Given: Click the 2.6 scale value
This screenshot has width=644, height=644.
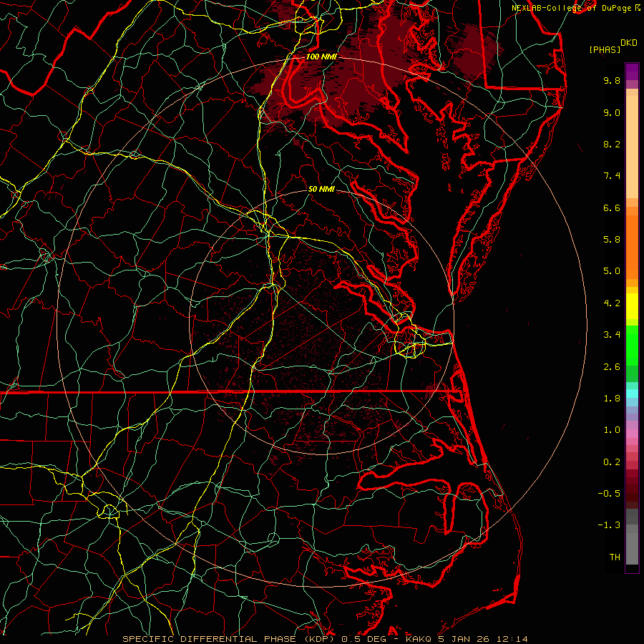Looking at the screenshot, I should point(612,367).
